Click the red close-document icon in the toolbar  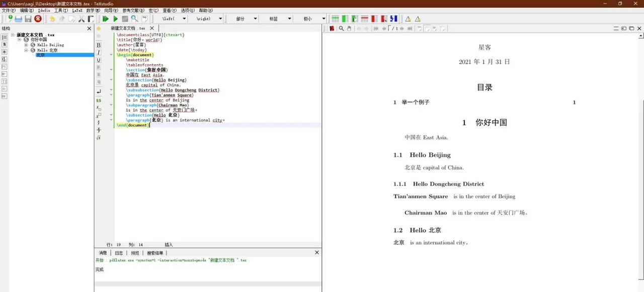pyautogui.click(x=38, y=19)
